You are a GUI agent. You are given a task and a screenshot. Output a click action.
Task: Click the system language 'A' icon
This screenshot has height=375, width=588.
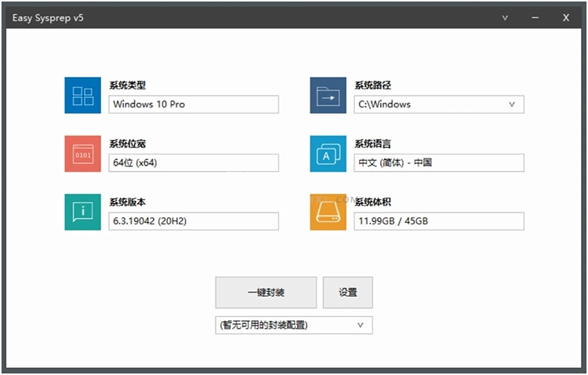coord(328,154)
